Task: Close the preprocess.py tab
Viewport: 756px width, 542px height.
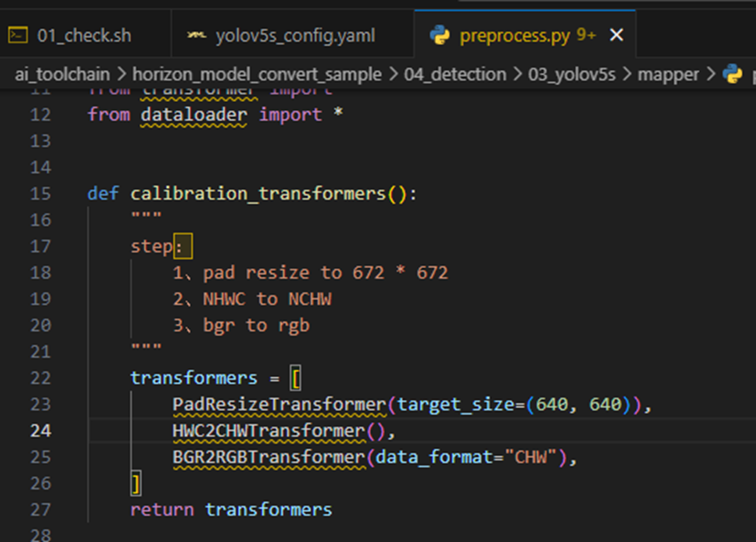Action: tap(617, 35)
